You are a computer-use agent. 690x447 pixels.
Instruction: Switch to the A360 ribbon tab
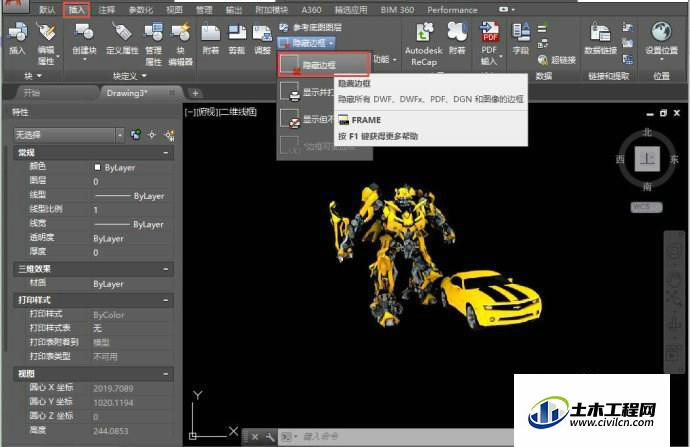312,10
